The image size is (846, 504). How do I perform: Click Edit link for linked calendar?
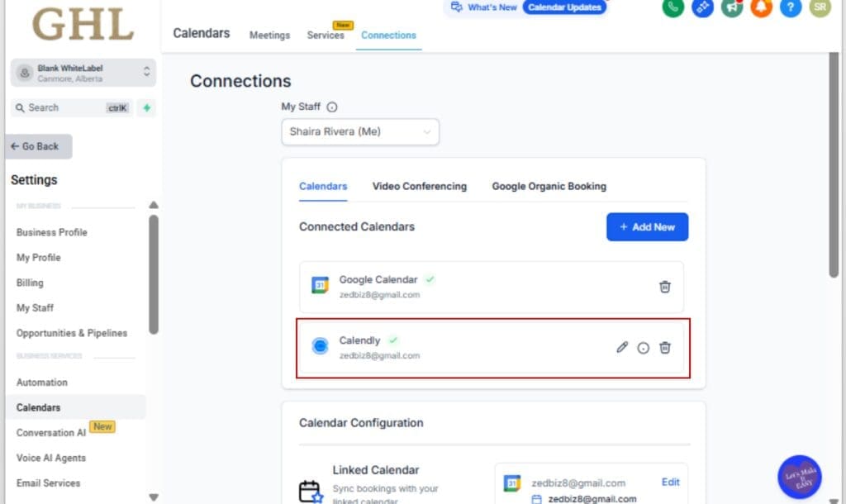click(x=670, y=482)
